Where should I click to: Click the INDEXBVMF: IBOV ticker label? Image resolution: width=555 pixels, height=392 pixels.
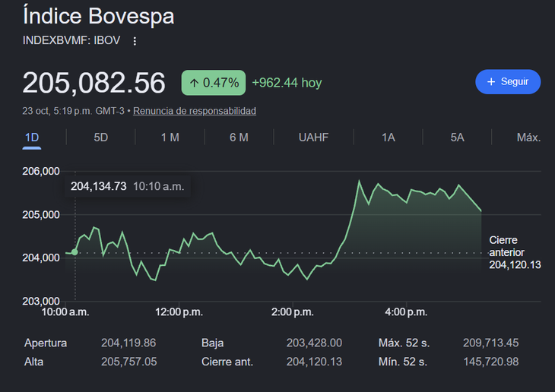pos(71,40)
